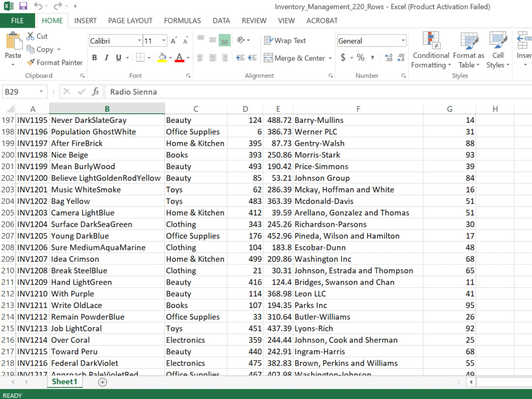Open the ACROBAT tab
532x399 pixels.
[x=322, y=21]
